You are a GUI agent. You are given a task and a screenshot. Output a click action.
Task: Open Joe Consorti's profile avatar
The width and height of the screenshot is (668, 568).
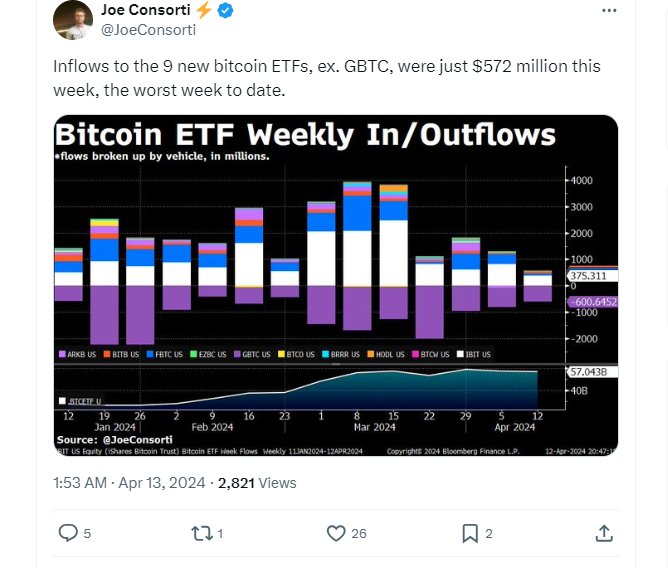73,20
